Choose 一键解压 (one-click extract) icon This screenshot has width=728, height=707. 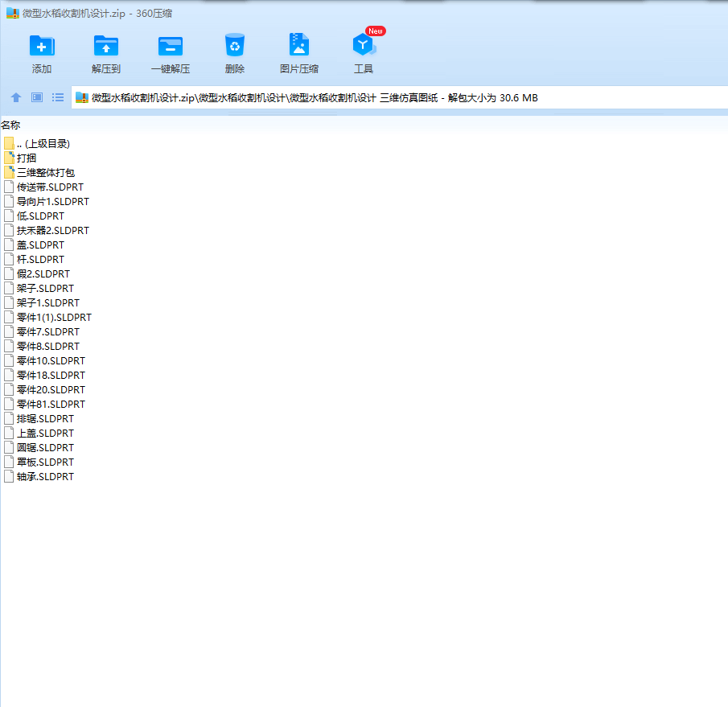pos(171,46)
